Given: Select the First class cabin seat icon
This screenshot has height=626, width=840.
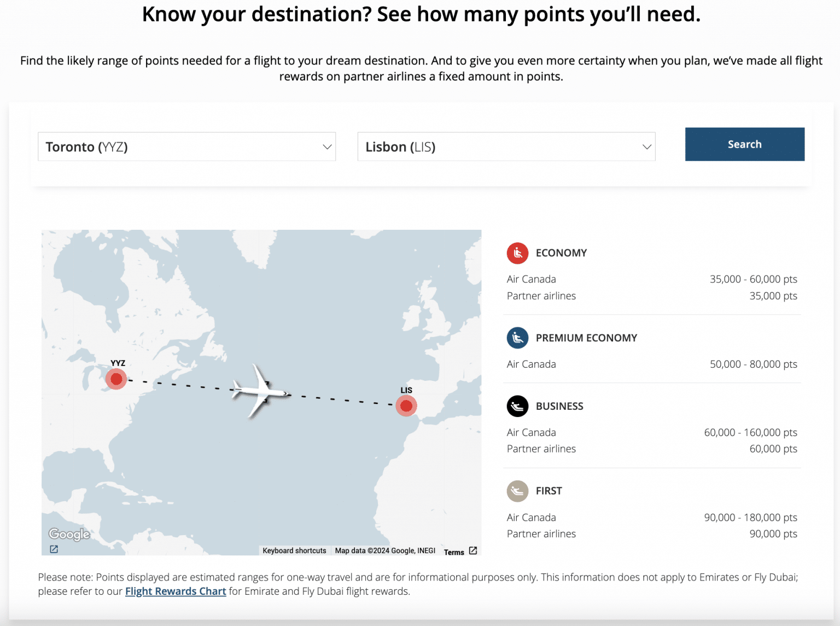Looking at the screenshot, I should (x=517, y=491).
